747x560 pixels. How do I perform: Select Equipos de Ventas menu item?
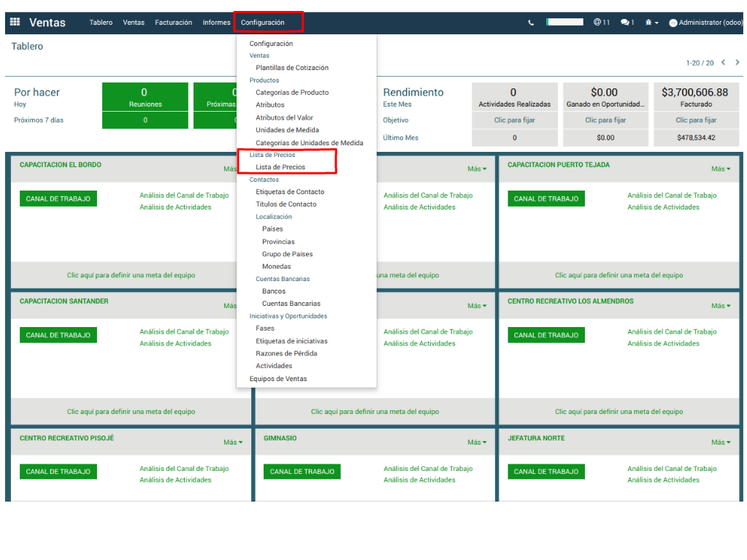[278, 379]
